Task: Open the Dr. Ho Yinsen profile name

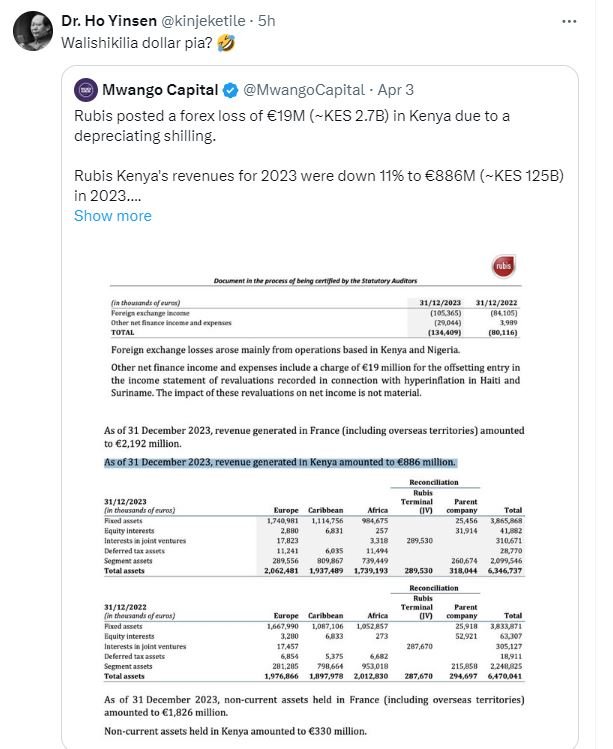Action: click(x=106, y=20)
